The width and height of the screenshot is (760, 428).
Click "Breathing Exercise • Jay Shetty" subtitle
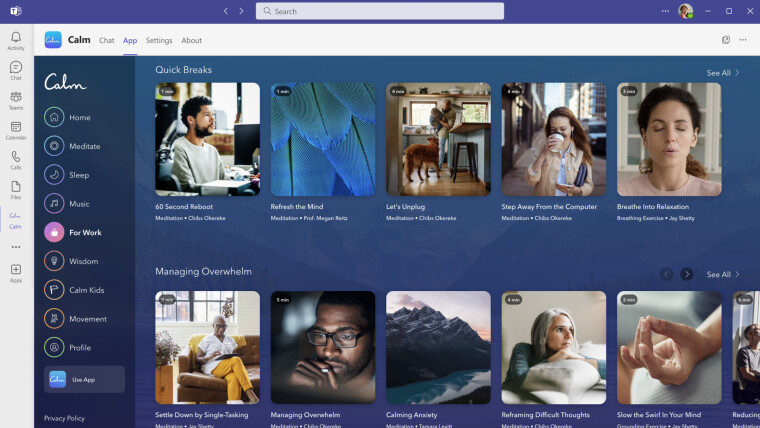pos(655,218)
